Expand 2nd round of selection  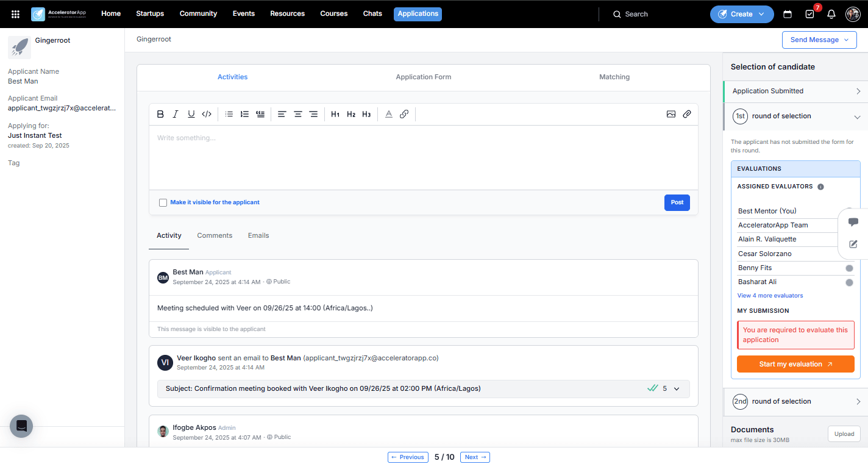tap(795, 401)
